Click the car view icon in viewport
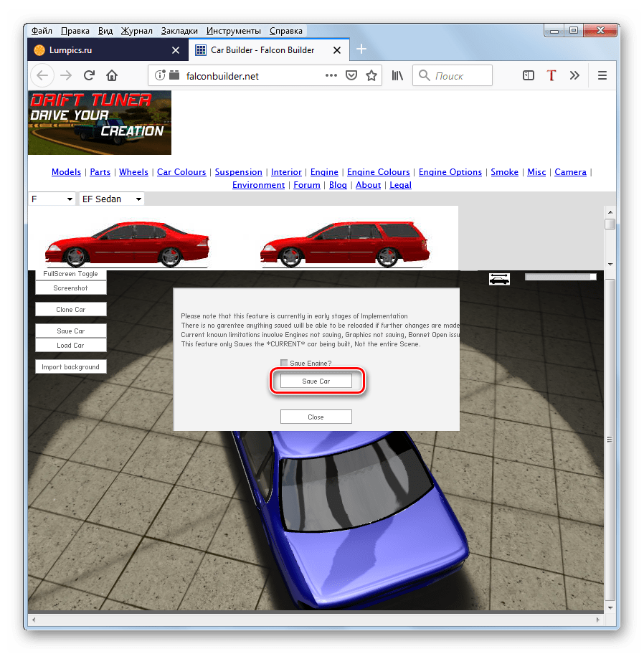The width and height of the screenshot is (644, 654). coord(499,279)
